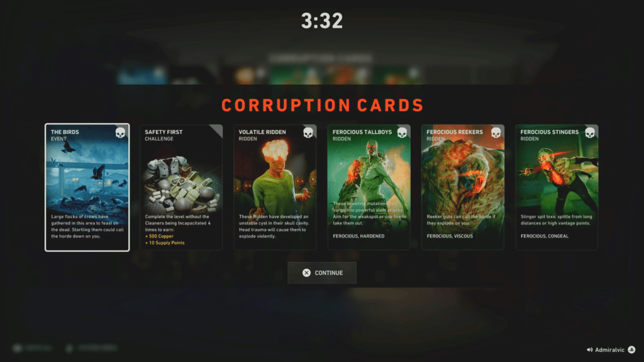Click the skull icon on Ferocious Stingers card
This screenshot has height=362, width=644.
click(590, 133)
